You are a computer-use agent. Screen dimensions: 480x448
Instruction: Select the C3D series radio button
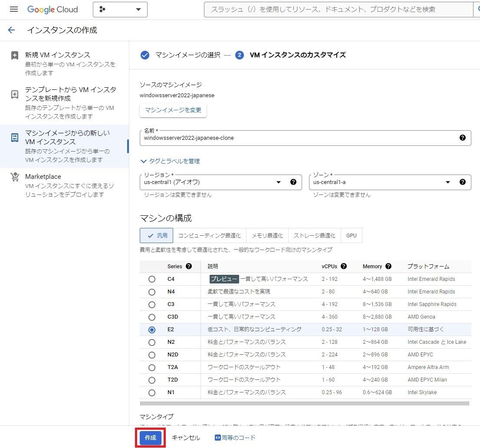coord(152,317)
